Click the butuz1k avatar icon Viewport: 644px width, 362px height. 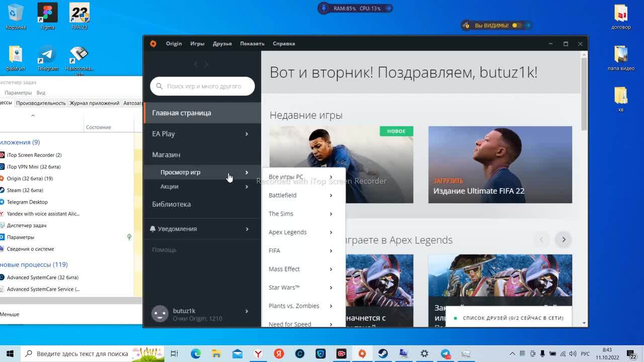(x=160, y=314)
